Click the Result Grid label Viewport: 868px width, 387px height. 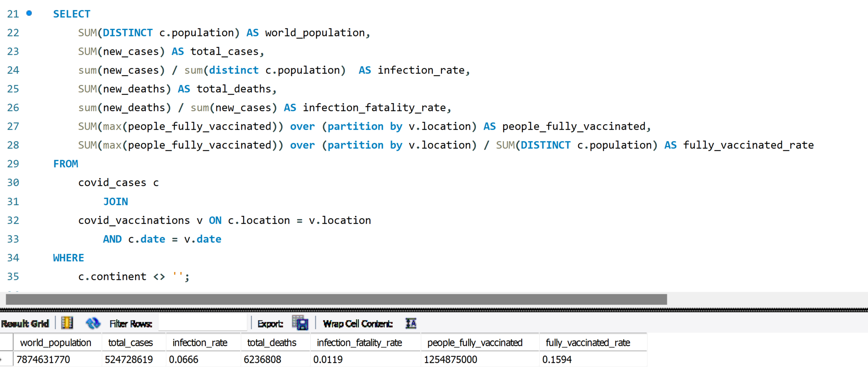(x=25, y=324)
